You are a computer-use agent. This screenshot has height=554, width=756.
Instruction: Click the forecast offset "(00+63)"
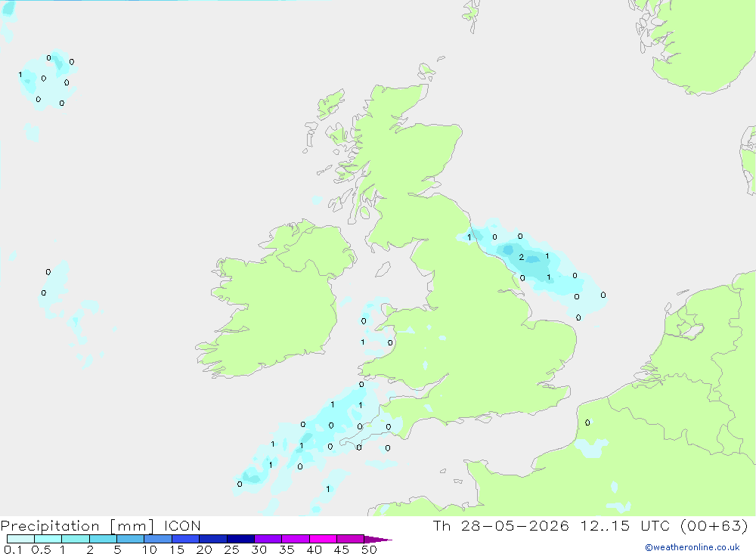(714, 525)
